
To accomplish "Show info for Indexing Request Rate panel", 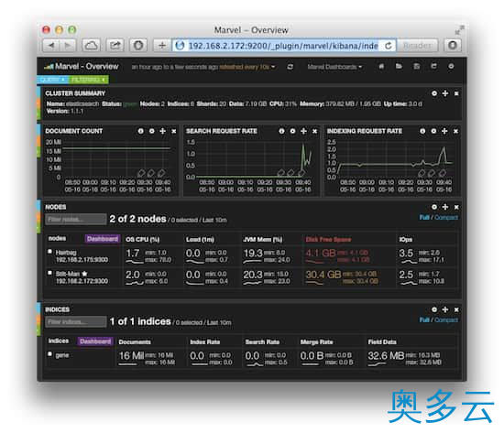I will point(422,131).
